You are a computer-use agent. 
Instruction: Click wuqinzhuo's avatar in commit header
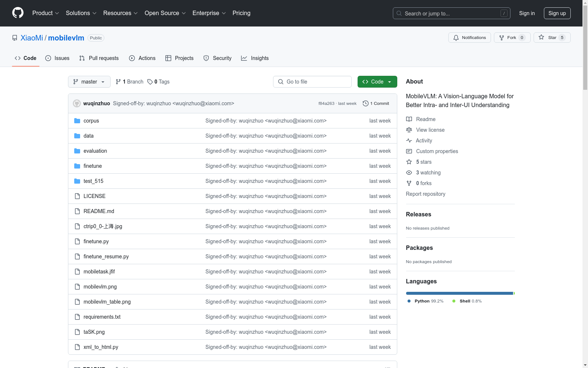[x=77, y=103]
